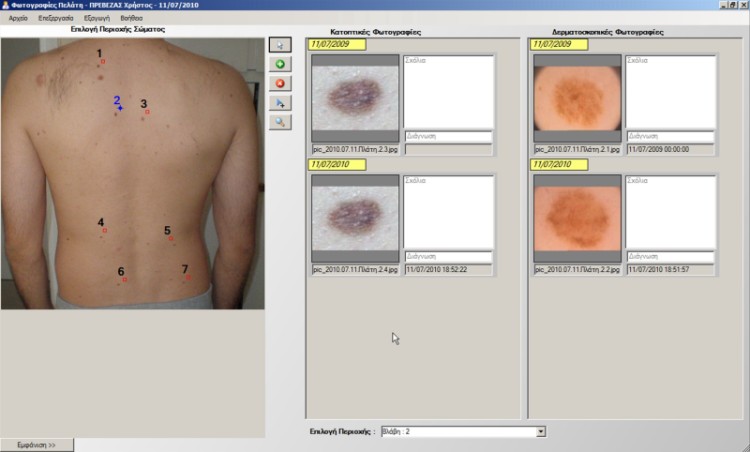The width and height of the screenshot is (750, 452).
Task: Click Διάγνωση field of 2010 dermatoscopic photo
Action: pos(671,257)
